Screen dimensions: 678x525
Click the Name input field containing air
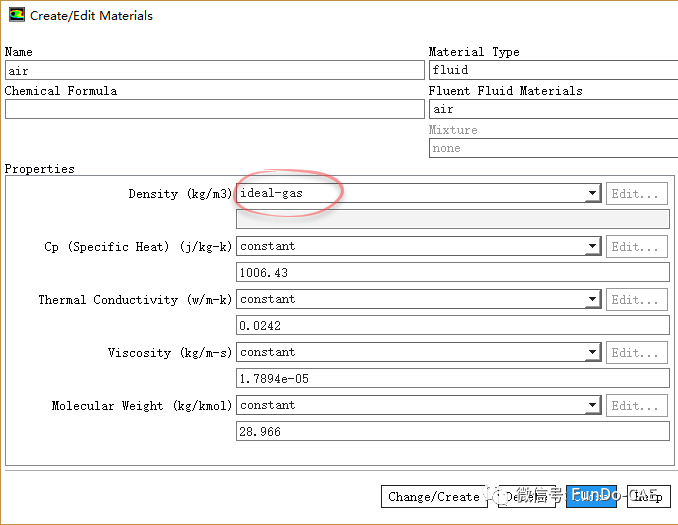(x=214, y=70)
